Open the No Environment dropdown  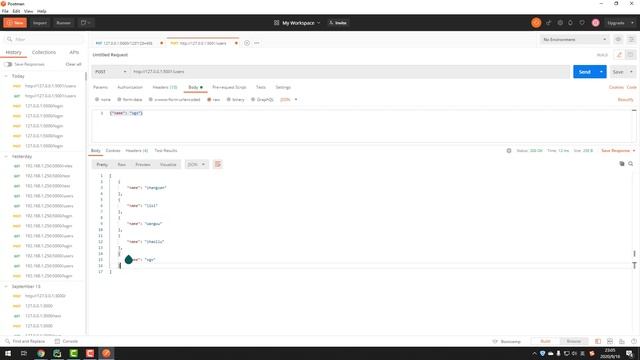coord(574,40)
